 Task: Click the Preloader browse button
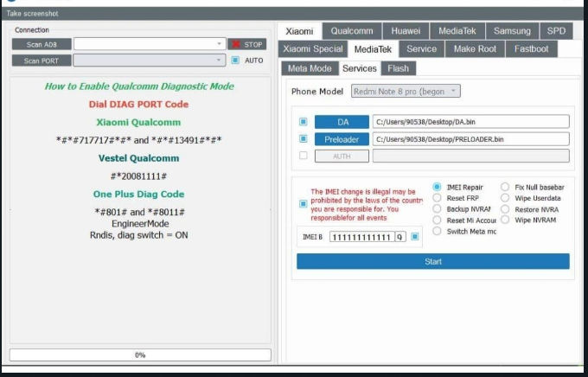[342, 139]
